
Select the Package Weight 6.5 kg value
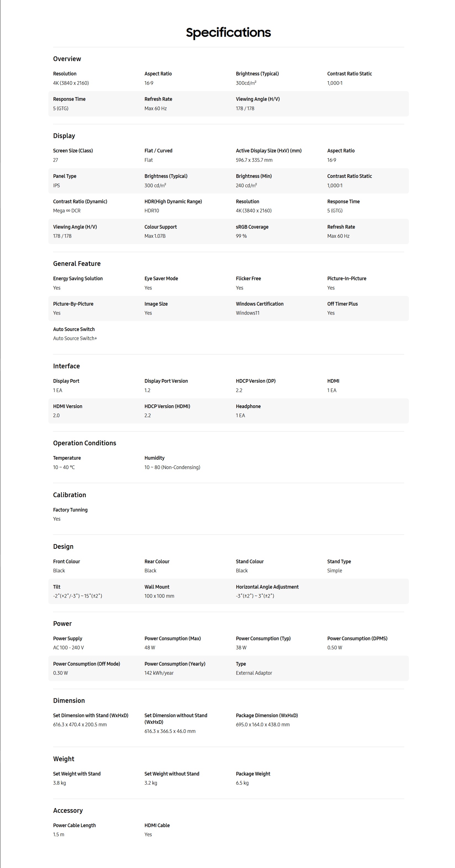(x=242, y=783)
